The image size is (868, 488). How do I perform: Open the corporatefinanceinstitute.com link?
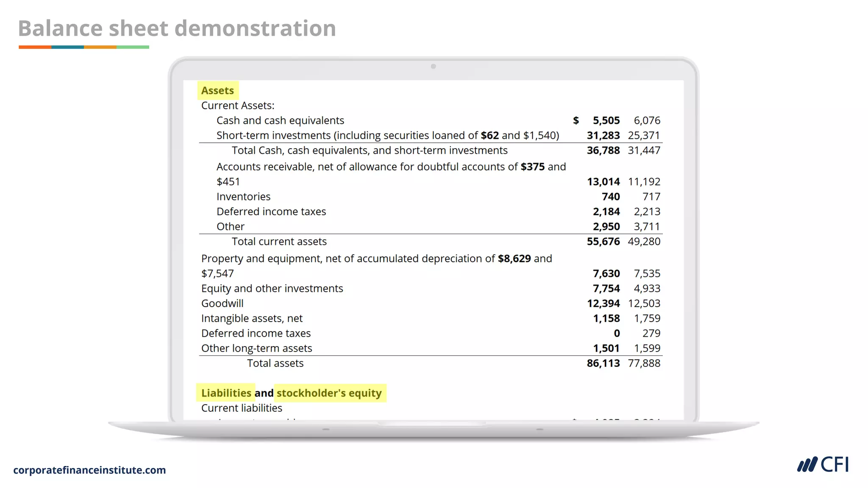(x=89, y=470)
